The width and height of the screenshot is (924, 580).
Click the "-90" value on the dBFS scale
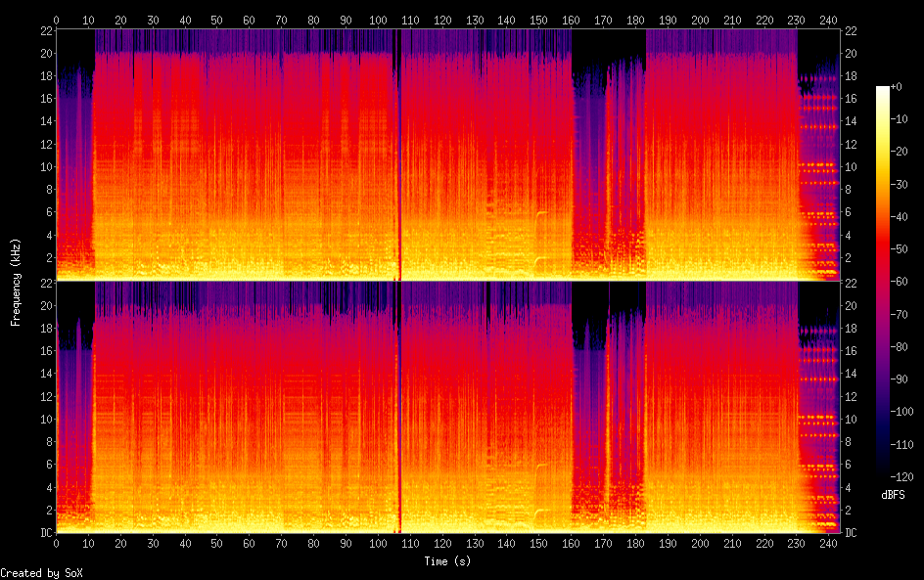point(900,379)
